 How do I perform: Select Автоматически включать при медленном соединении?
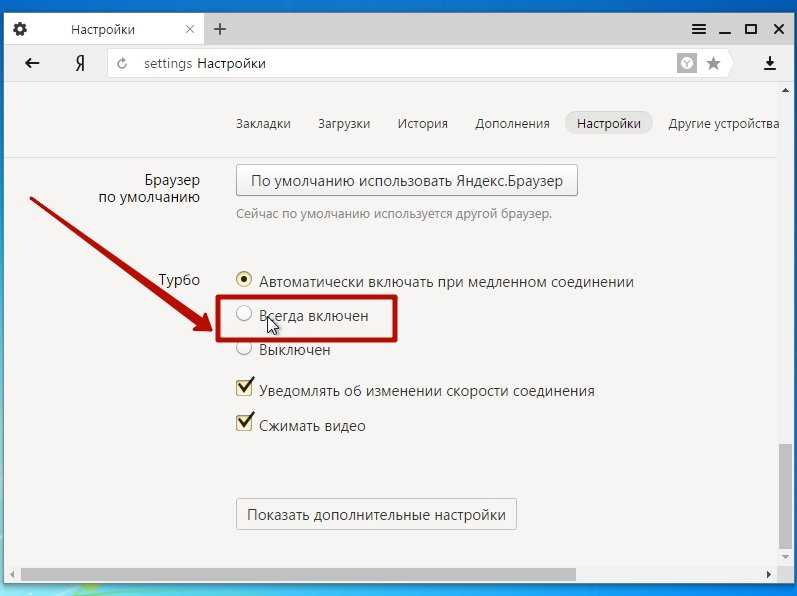pyautogui.click(x=244, y=279)
